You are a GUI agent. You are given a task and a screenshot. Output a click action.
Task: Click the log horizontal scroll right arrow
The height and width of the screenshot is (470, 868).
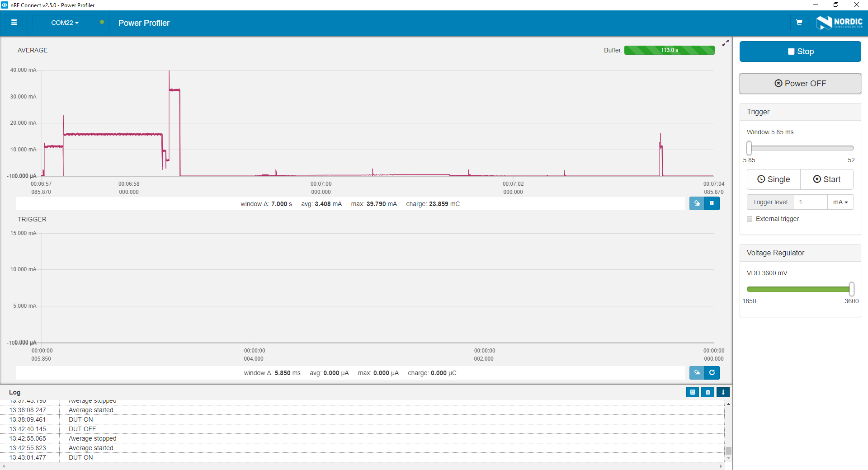pyautogui.click(x=722, y=466)
